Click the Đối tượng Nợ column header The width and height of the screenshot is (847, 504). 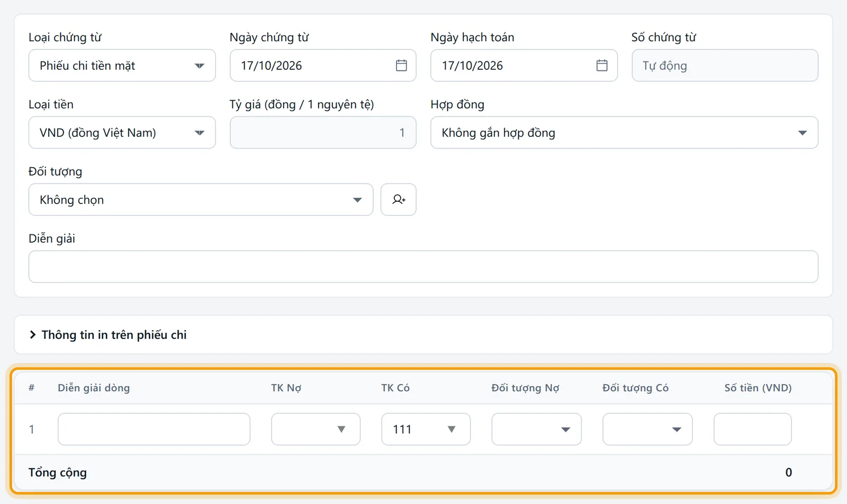coord(525,388)
